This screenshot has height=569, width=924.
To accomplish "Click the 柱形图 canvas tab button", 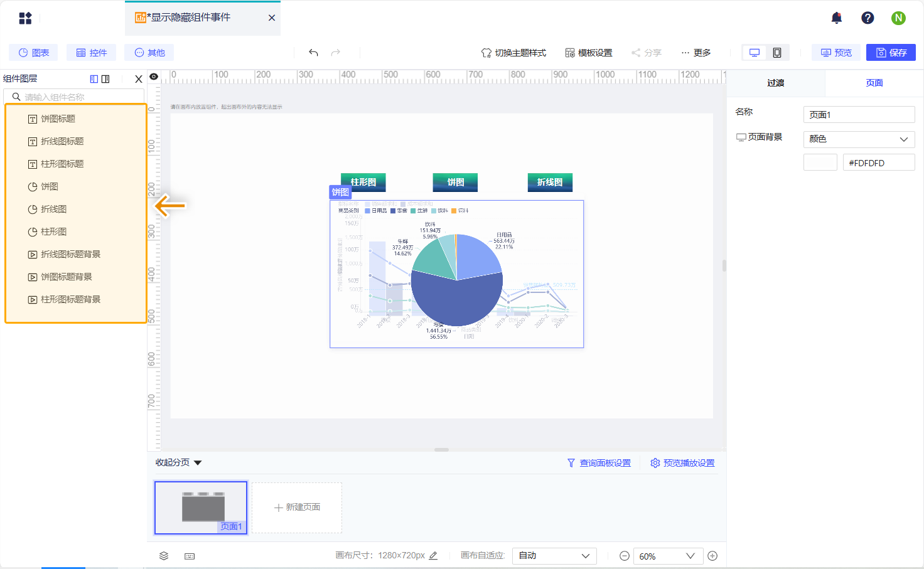I will click(363, 182).
